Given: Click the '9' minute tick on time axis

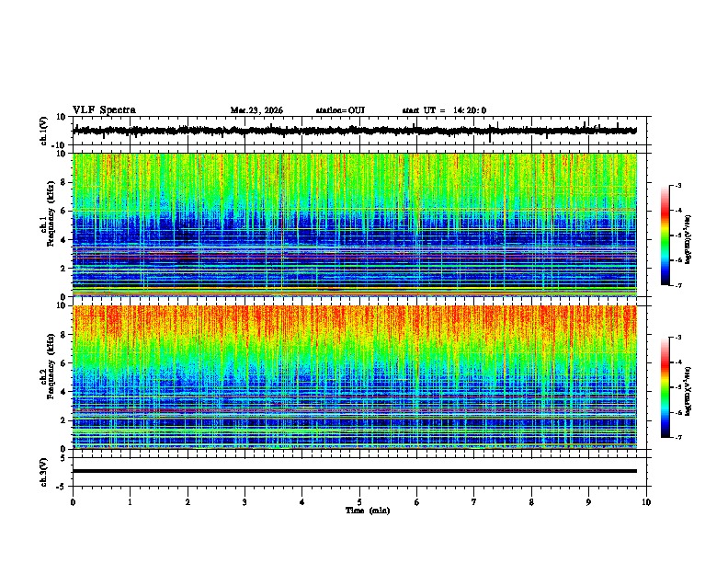Looking at the screenshot, I should click(588, 502).
